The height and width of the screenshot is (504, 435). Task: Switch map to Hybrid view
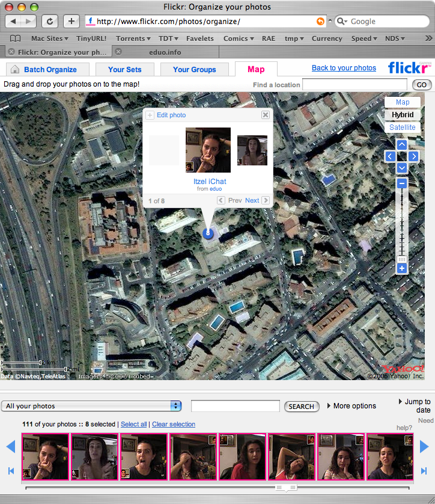[x=402, y=115]
